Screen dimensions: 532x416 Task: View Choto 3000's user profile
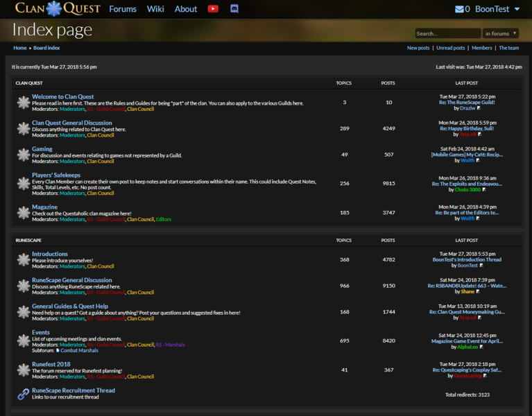[x=468, y=189]
